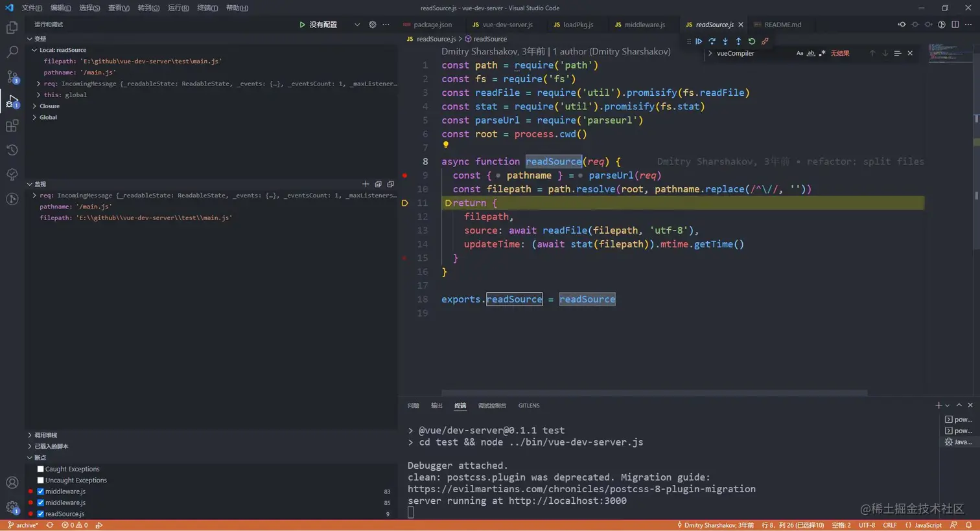Open the Explorer view in activity bar
Image resolution: width=980 pixels, height=531 pixels.
(x=12, y=28)
